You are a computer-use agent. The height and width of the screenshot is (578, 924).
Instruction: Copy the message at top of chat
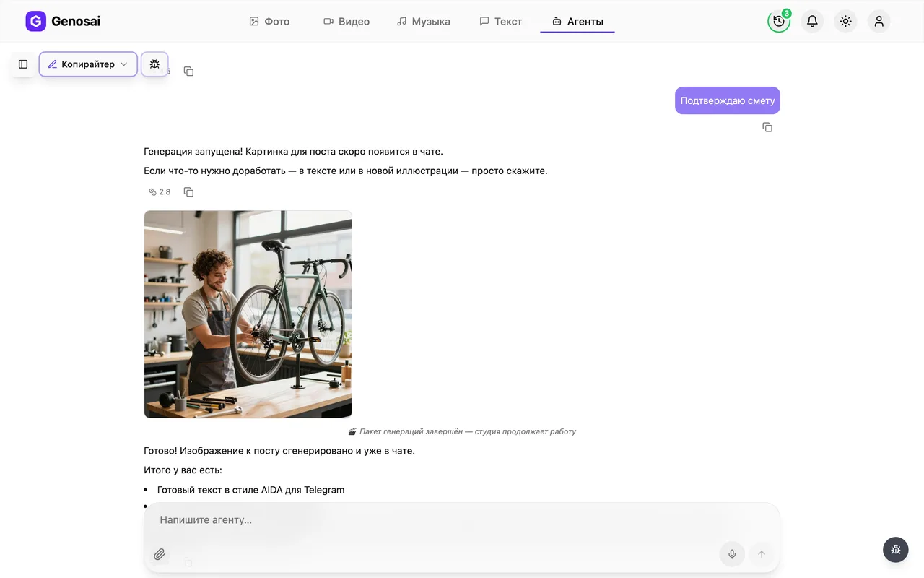tap(188, 71)
